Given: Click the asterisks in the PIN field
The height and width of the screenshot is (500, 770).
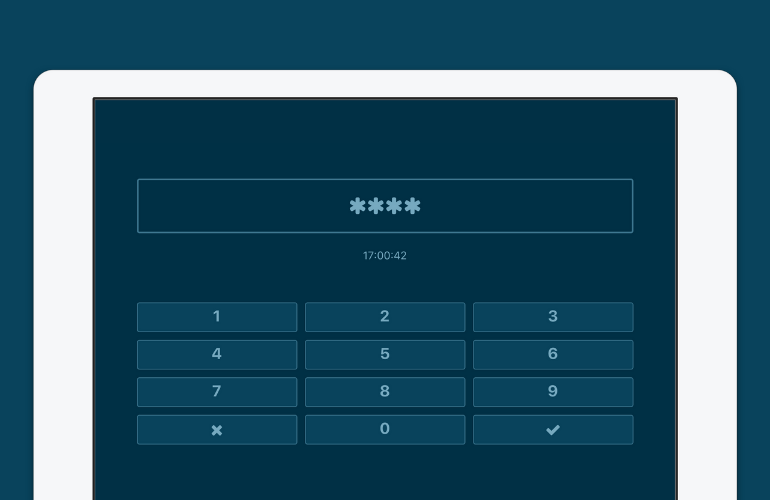Looking at the screenshot, I should tap(385, 206).
